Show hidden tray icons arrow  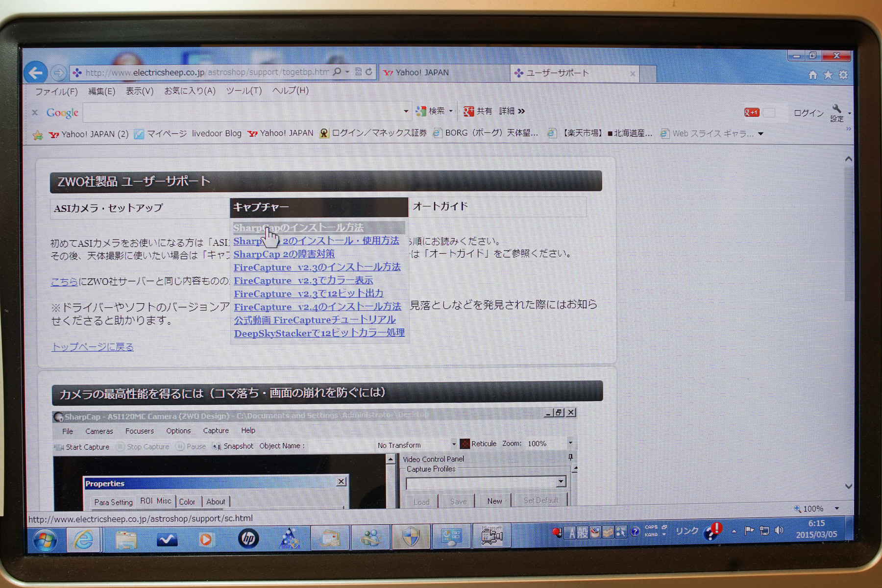pos(734,532)
